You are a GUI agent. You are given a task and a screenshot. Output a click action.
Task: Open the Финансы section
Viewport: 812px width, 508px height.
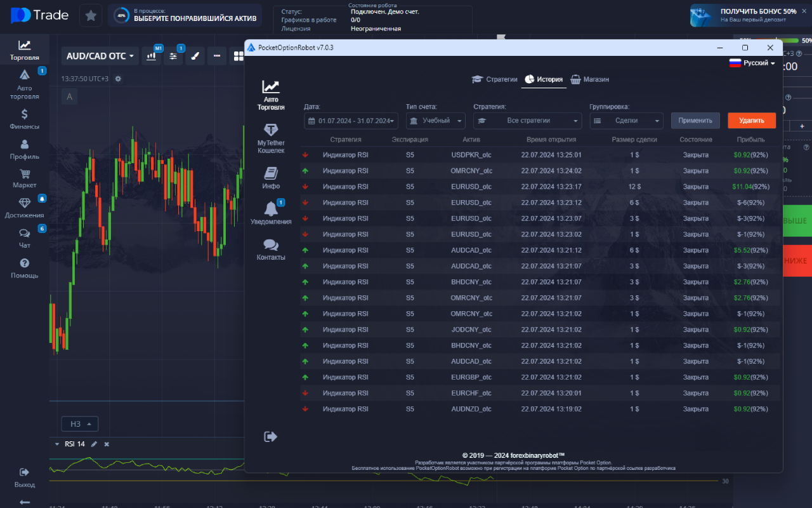pyautogui.click(x=25, y=119)
